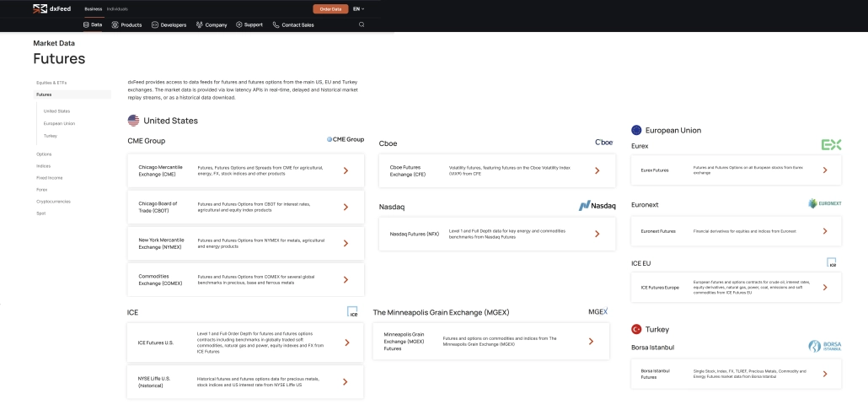Screen dimensions: 868x410
Task: Click 'Cboe Futures Exchange (CFE)' card title
Action: 408,170
